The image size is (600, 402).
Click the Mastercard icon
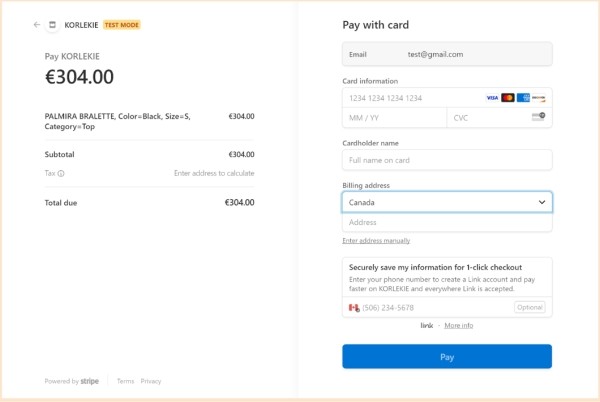tap(508, 98)
